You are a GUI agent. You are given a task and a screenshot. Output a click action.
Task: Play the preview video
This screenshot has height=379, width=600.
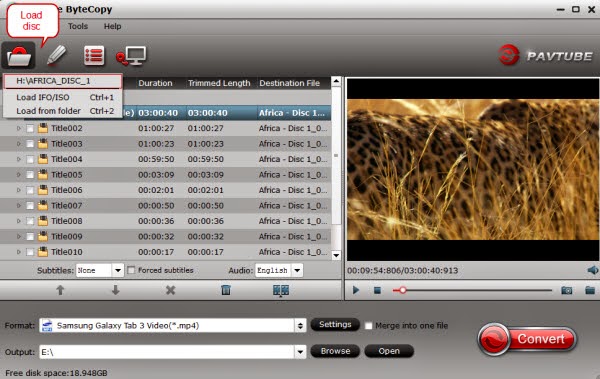tap(355, 290)
